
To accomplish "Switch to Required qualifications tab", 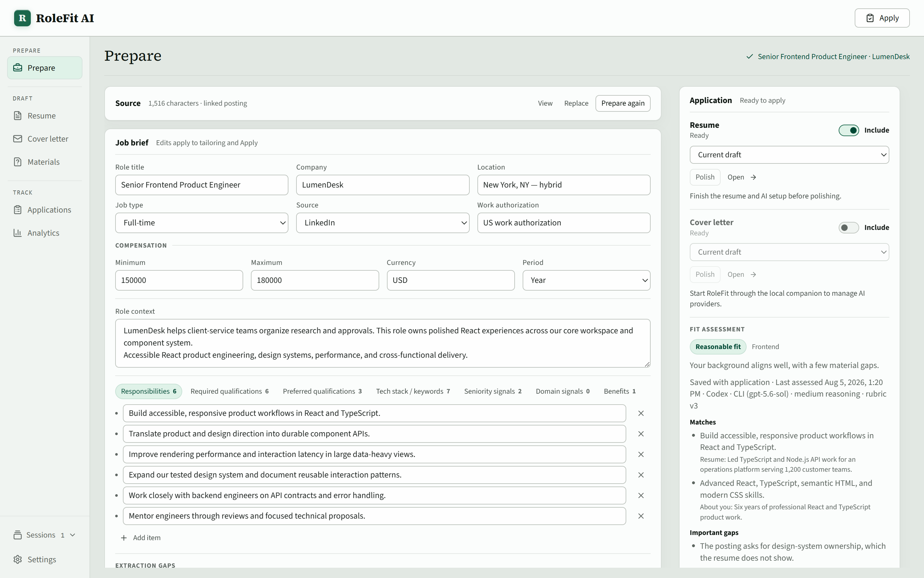I will (229, 391).
